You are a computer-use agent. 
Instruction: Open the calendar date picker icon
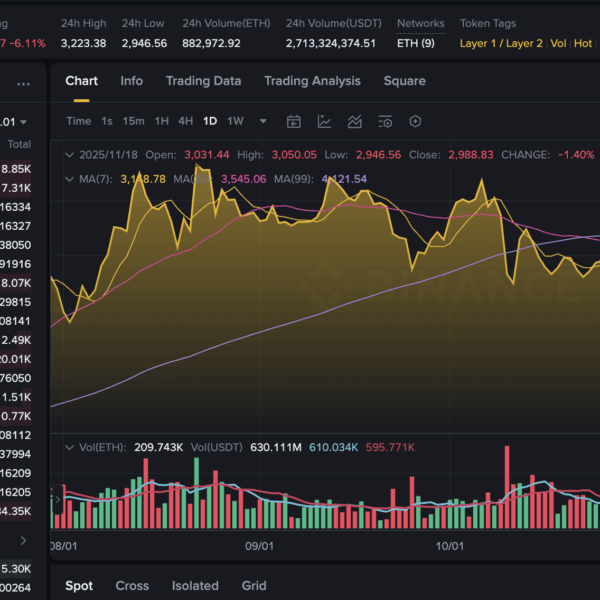294,121
